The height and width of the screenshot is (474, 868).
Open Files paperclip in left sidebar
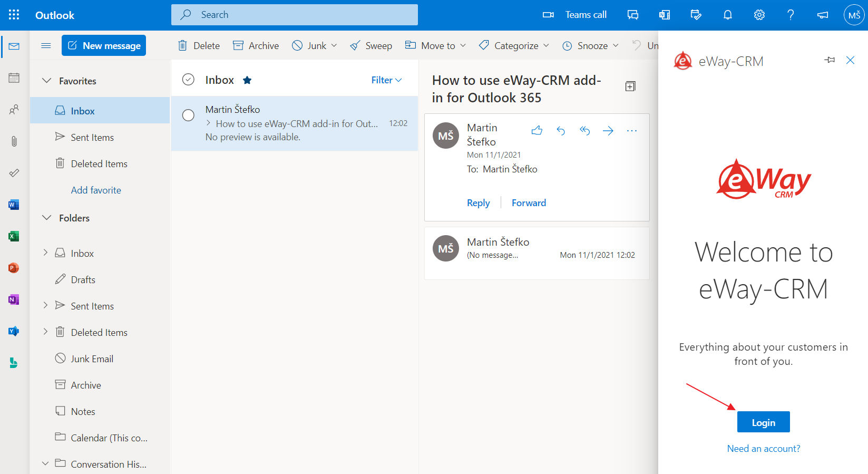(x=14, y=141)
